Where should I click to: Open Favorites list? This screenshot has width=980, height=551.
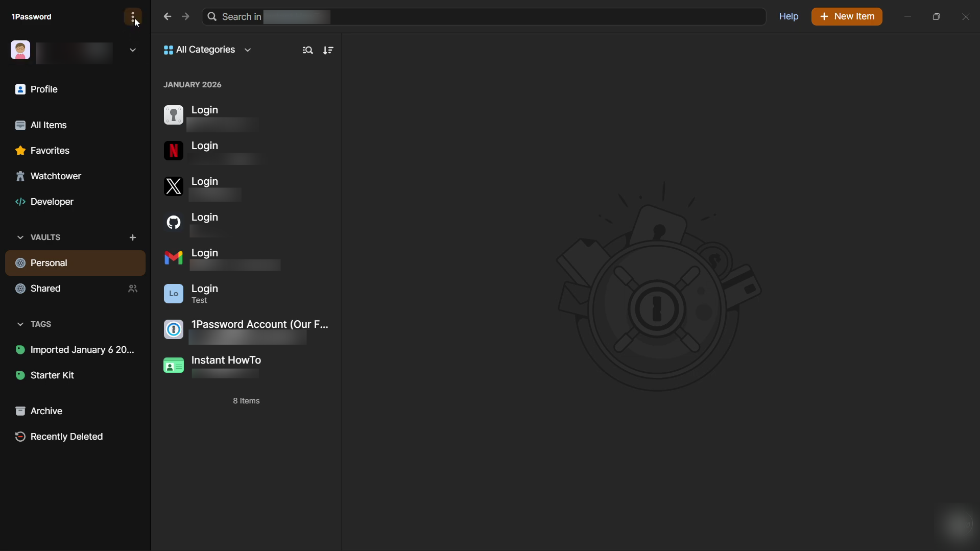76,151
